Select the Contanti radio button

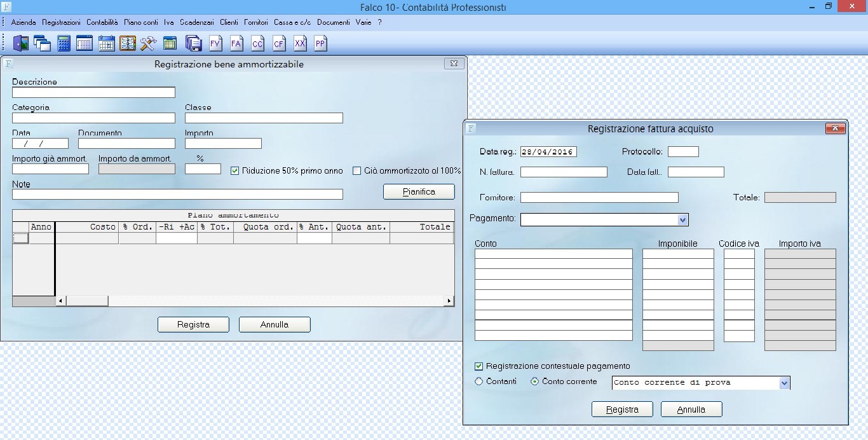tap(479, 382)
